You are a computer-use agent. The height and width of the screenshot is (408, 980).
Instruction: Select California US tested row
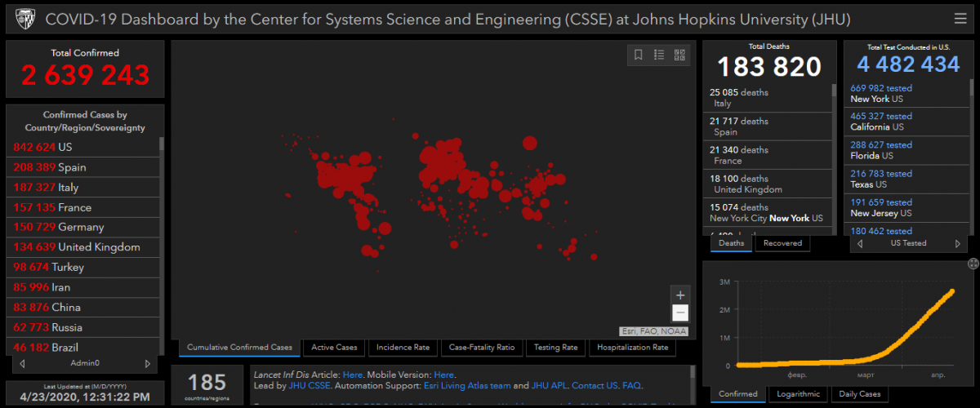(906, 122)
